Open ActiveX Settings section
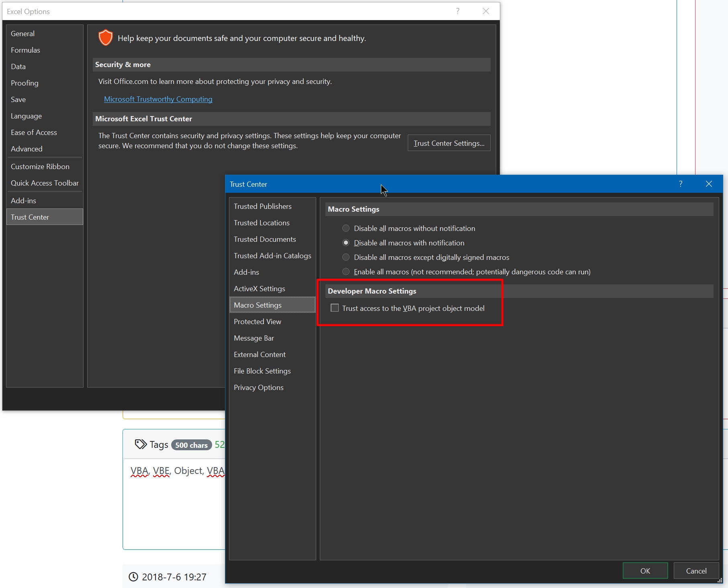The width and height of the screenshot is (728, 588). pos(260,289)
